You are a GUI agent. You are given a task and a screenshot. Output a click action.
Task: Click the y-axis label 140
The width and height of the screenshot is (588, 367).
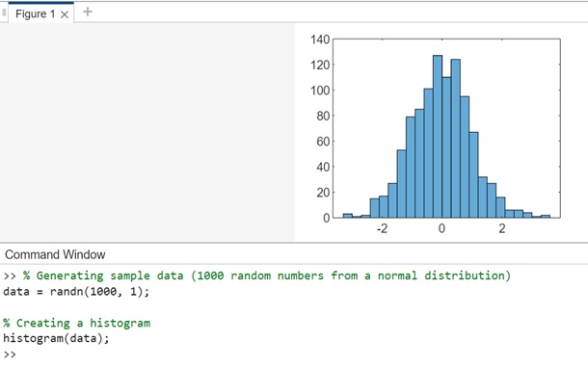click(320, 39)
